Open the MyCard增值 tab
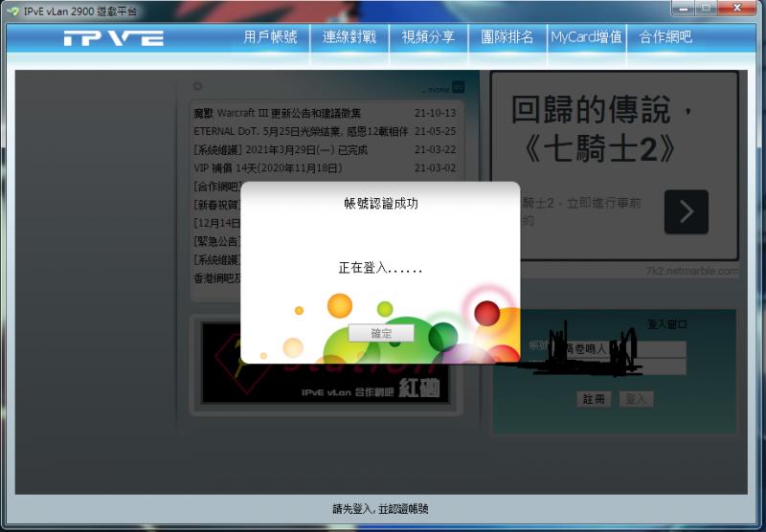Viewport: 766px width, 532px height. pos(587,37)
